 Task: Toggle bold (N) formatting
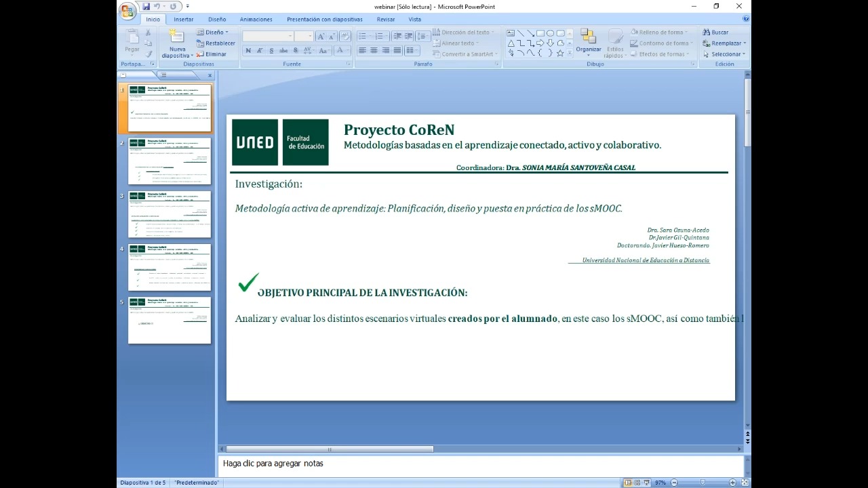click(x=248, y=51)
